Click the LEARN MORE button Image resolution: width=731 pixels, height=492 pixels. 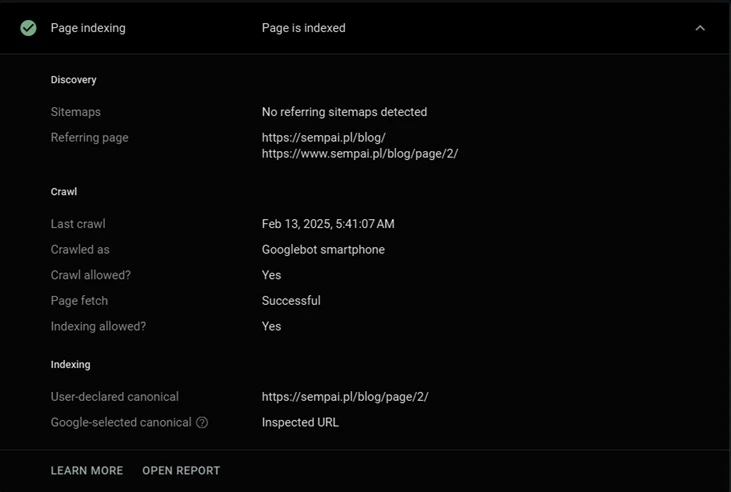pyautogui.click(x=87, y=470)
